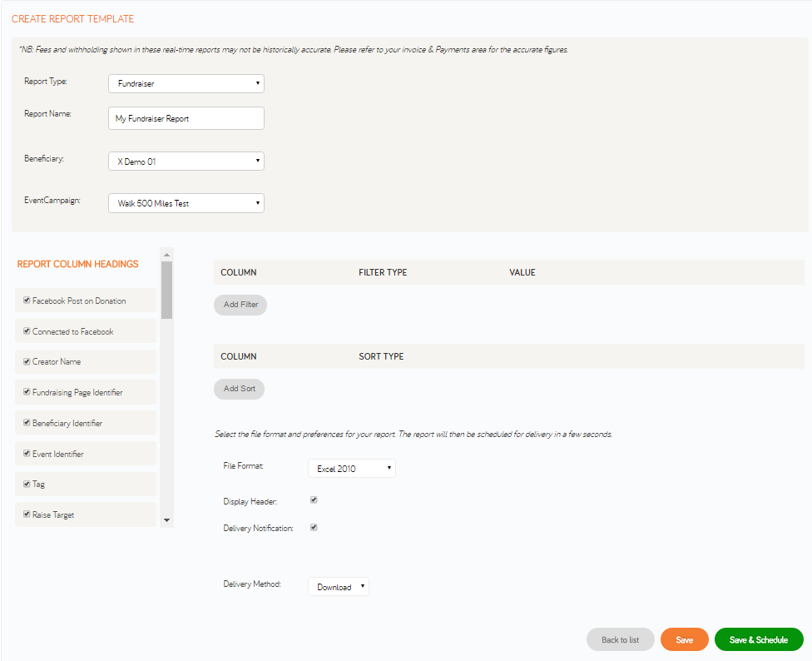Open the Beneficiary dropdown
This screenshot has width=812, height=661.
click(x=186, y=161)
